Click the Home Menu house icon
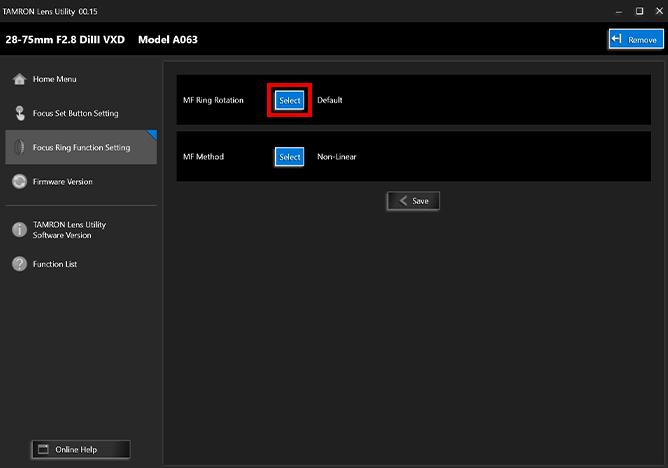 coord(19,80)
